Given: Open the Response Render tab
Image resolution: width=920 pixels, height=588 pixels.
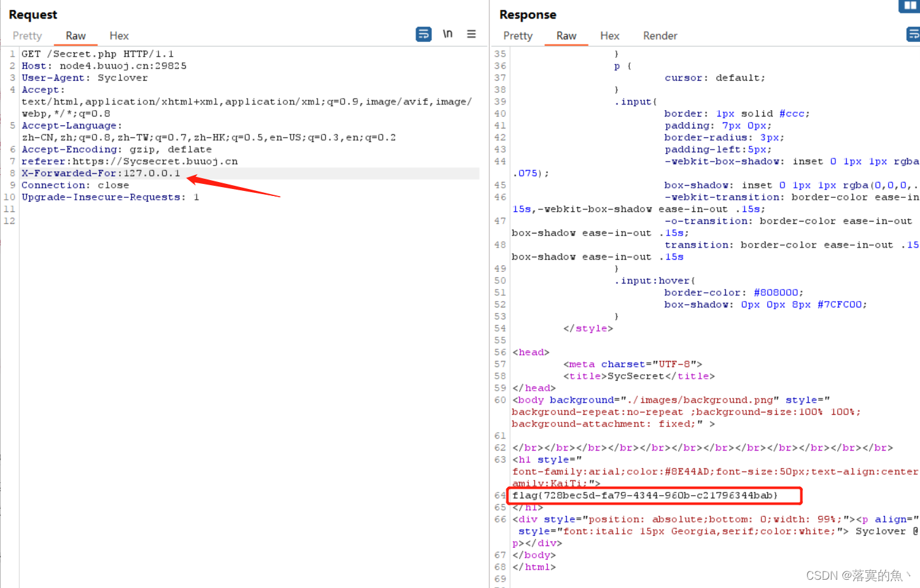Looking at the screenshot, I should [x=660, y=36].
